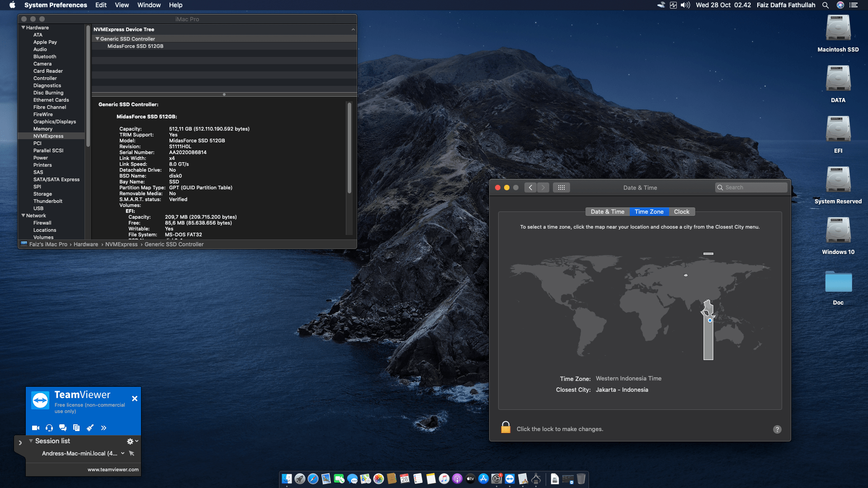Open the TeamViewer gear settings dropdown
The image size is (868, 488).
(x=132, y=441)
